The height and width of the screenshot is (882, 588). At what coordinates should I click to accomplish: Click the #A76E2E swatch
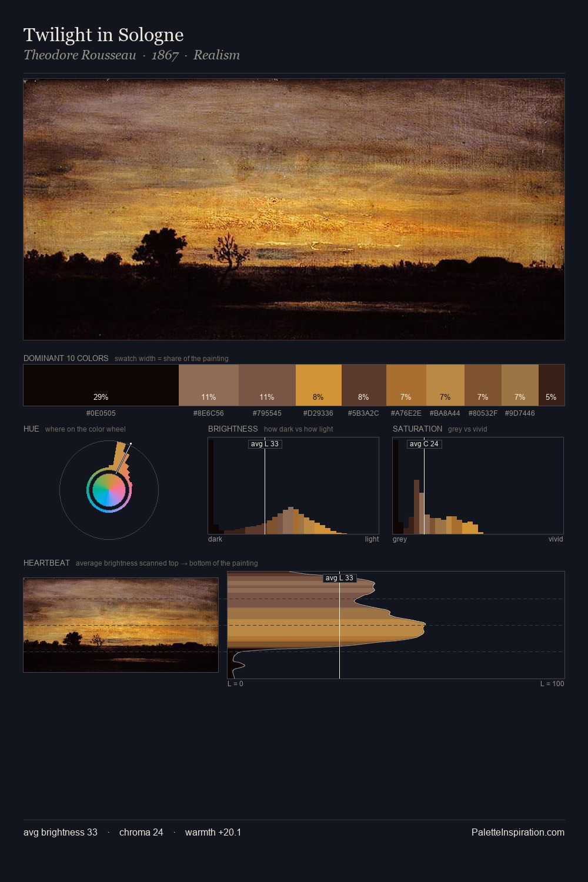[x=406, y=385]
